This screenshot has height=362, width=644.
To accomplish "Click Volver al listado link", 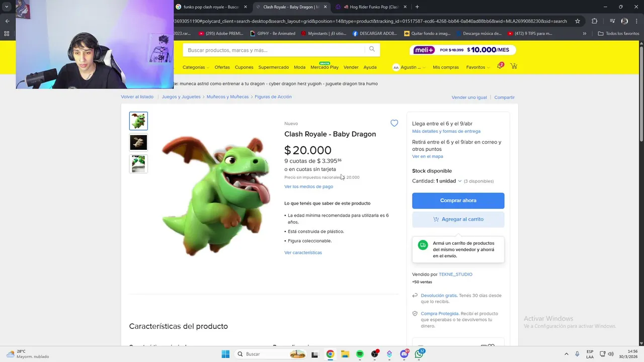I will point(137,97).
